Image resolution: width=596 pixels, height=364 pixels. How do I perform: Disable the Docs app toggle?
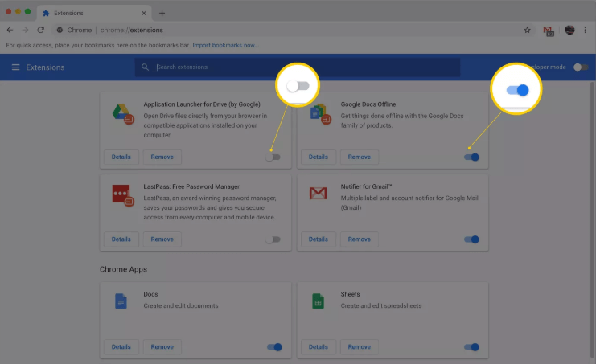(274, 347)
